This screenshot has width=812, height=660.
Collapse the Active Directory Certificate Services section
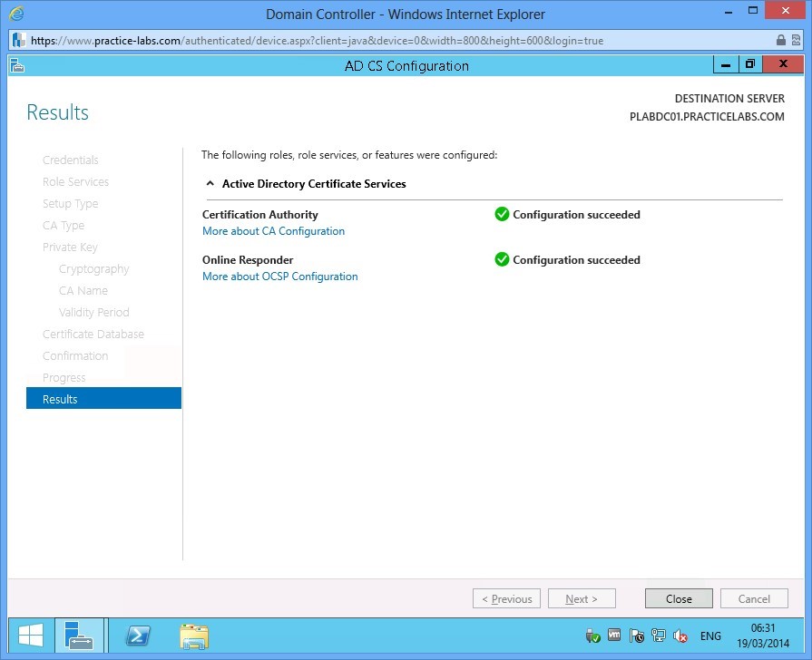[210, 183]
